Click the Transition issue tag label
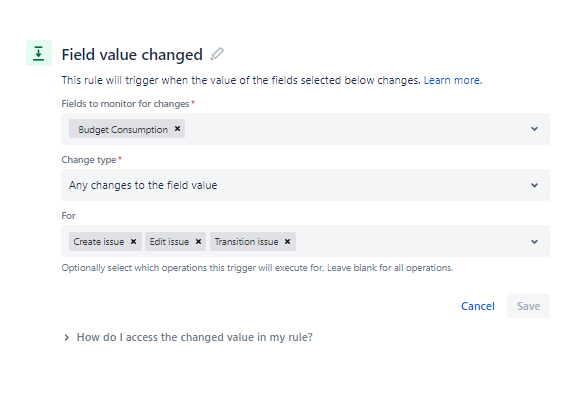Image resolution: width=583 pixels, height=397 pixels. point(246,242)
